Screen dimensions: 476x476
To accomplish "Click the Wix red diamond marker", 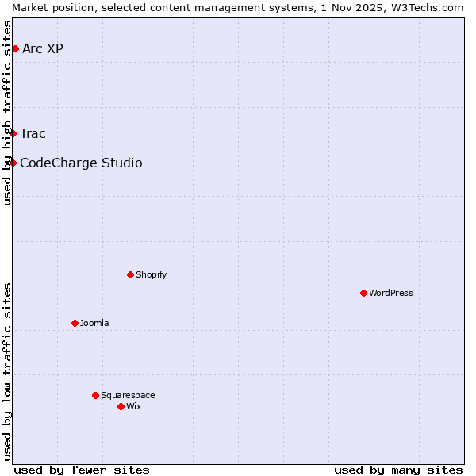I will coord(121,407).
